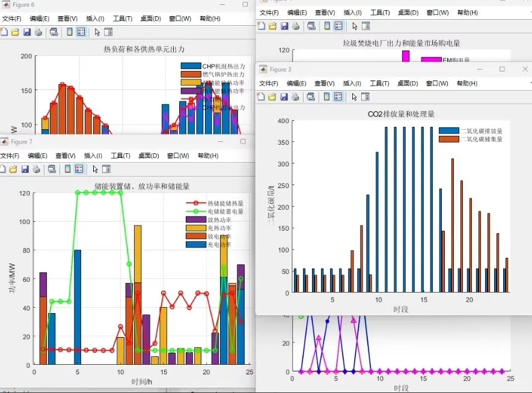Activate Edit Plot arrow in Figure 3 toolbar
Image resolution: width=532 pixels, height=393 pixels.
pyautogui.click(x=355, y=97)
